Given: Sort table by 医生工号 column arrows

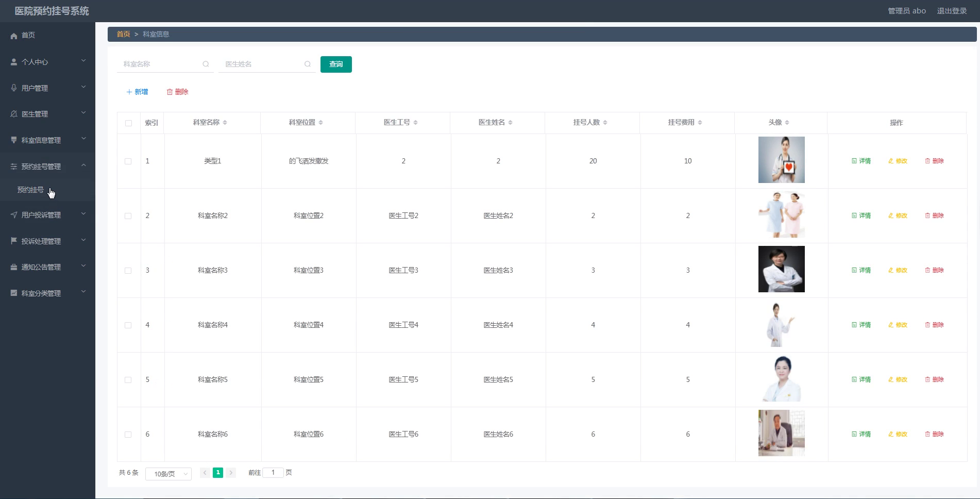Looking at the screenshot, I should tap(416, 123).
